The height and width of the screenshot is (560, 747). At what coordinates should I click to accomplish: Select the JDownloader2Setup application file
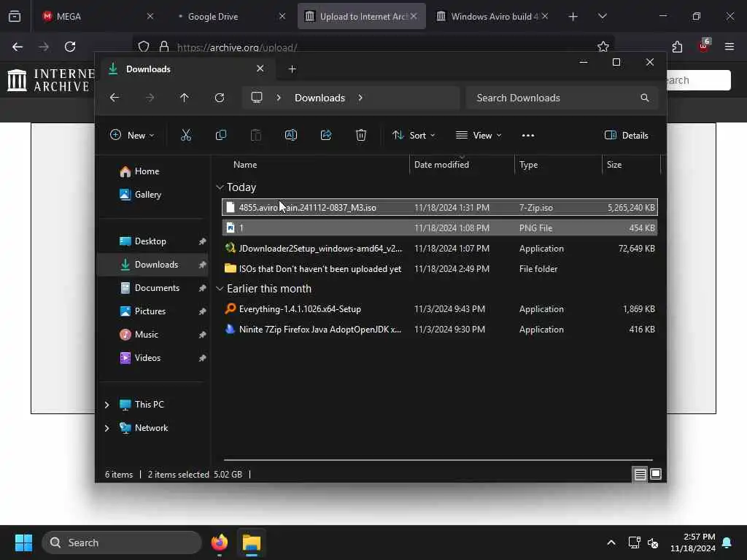click(440, 249)
